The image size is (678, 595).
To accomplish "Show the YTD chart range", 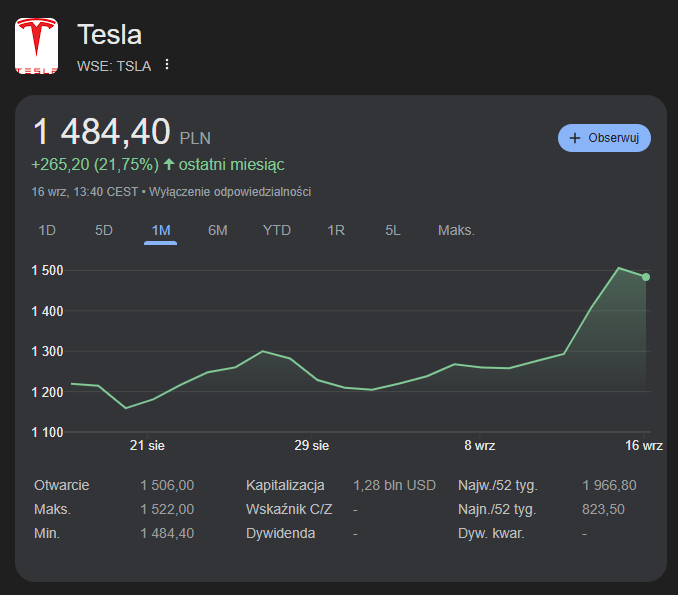I will point(277,230).
